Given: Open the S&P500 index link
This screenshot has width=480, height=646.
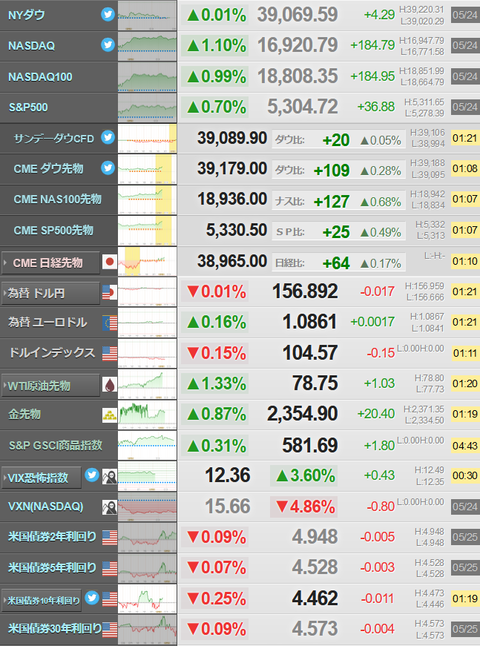Looking at the screenshot, I should [28, 108].
